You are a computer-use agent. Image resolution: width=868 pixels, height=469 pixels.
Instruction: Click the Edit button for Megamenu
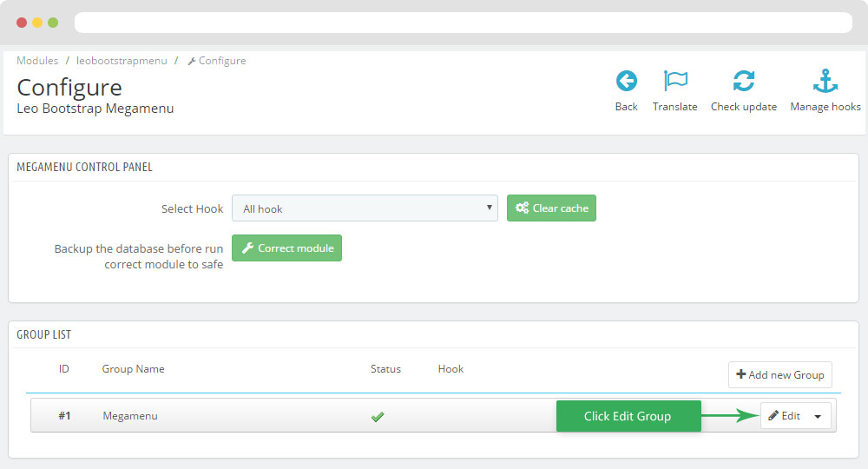tap(784, 416)
